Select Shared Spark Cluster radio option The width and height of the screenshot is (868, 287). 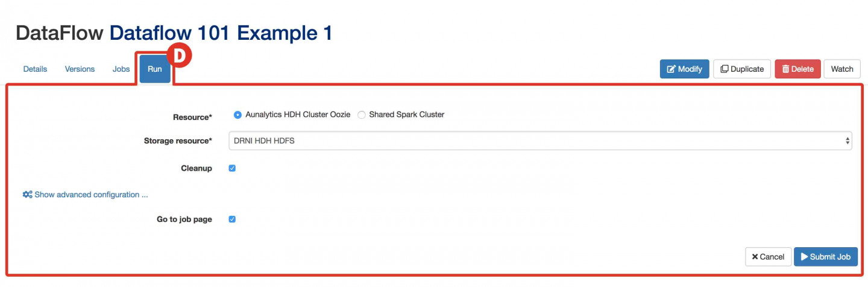362,115
